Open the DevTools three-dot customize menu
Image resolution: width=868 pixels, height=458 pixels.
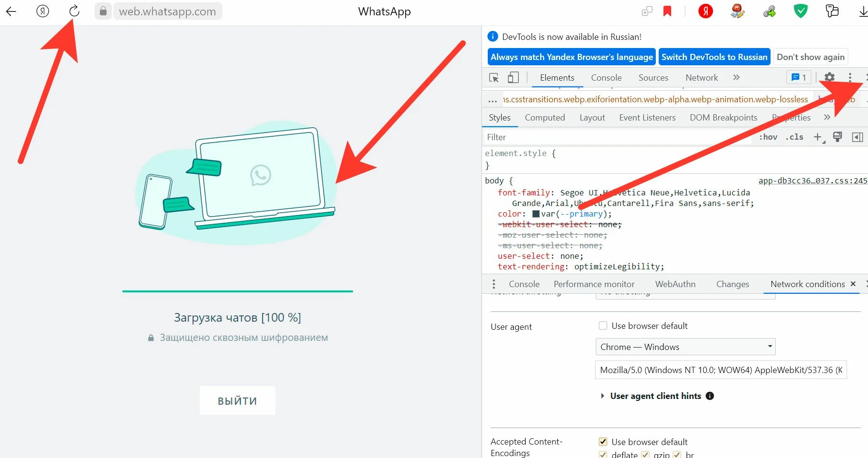point(850,77)
